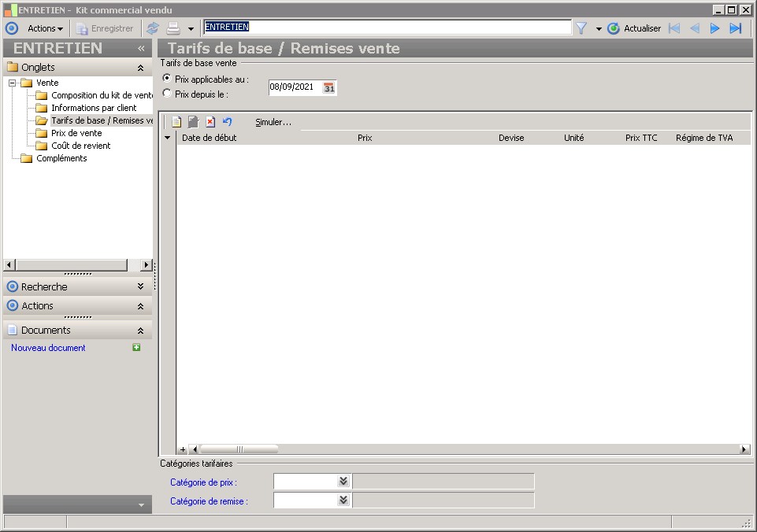Select the Vente folder
The height and width of the screenshot is (532, 757).
(x=46, y=83)
